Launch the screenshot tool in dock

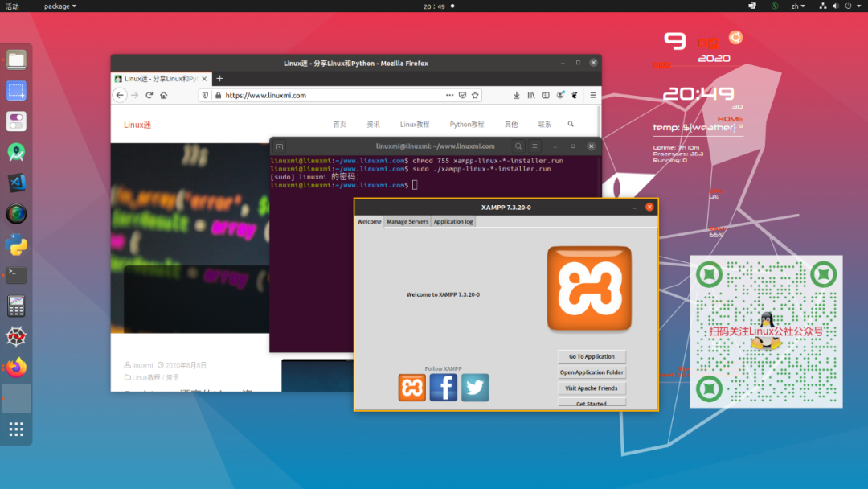[16, 91]
